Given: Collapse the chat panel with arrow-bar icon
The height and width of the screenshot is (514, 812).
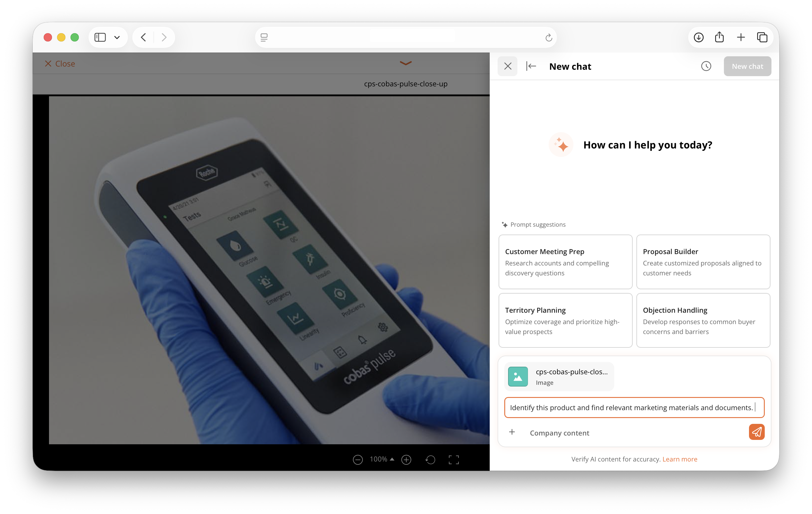Looking at the screenshot, I should [x=531, y=66].
